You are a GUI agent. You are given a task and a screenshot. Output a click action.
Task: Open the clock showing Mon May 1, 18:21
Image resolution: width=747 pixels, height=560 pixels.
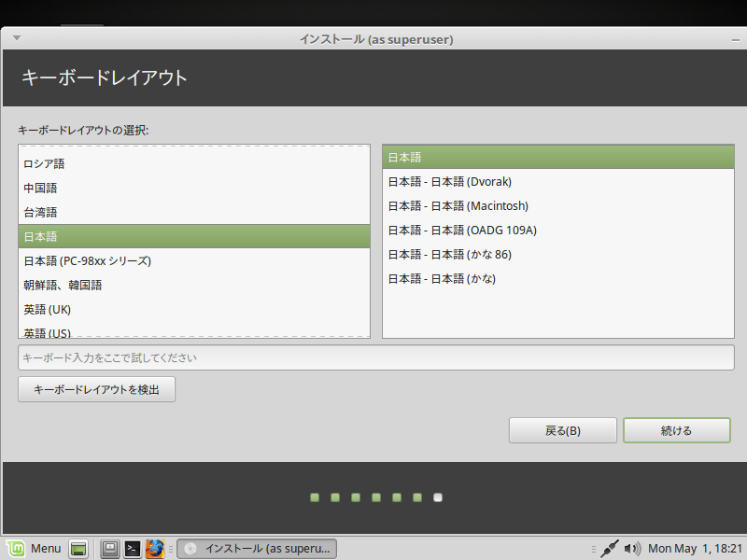[x=695, y=549]
